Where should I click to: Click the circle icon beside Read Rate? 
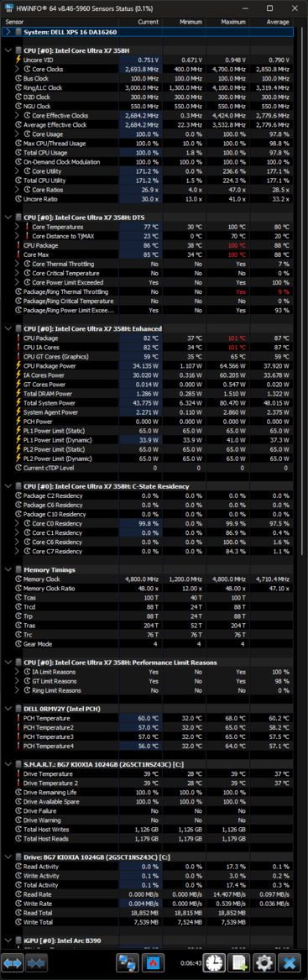click(x=18, y=894)
